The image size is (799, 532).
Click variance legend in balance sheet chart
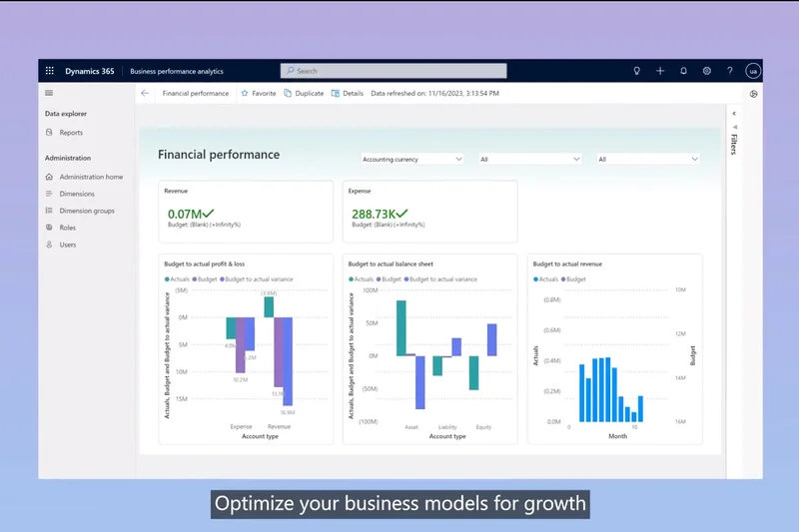coord(440,279)
